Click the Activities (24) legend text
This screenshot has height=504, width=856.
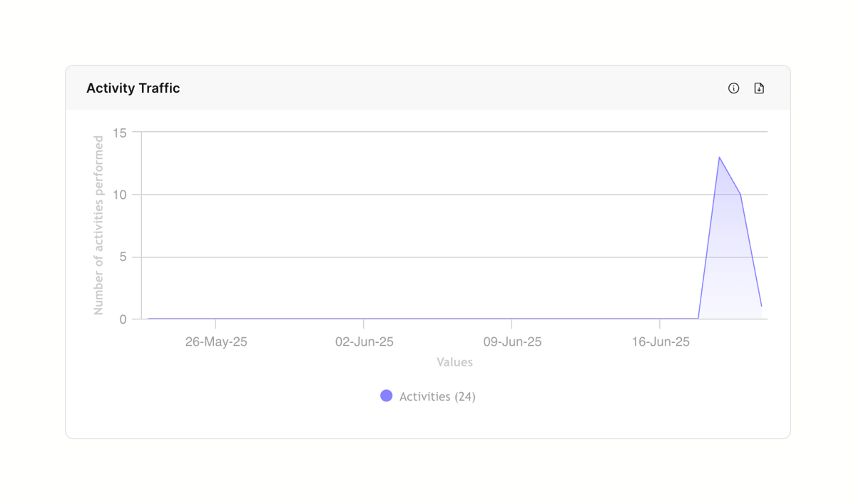pyautogui.click(x=438, y=396)
